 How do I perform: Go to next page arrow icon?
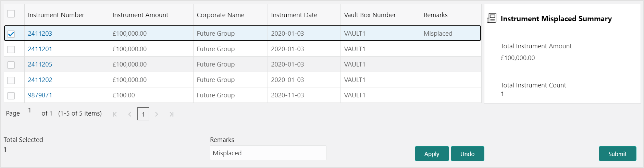[157, 114]
